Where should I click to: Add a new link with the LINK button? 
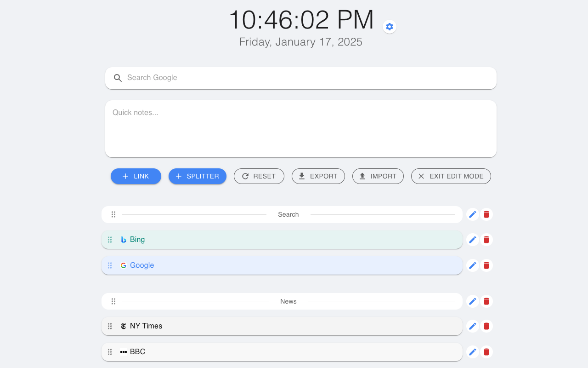point(136,176)
